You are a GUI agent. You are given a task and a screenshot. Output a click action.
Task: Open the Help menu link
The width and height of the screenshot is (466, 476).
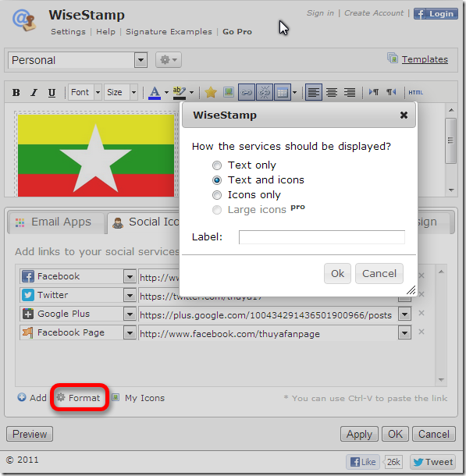tap(105, 31)
